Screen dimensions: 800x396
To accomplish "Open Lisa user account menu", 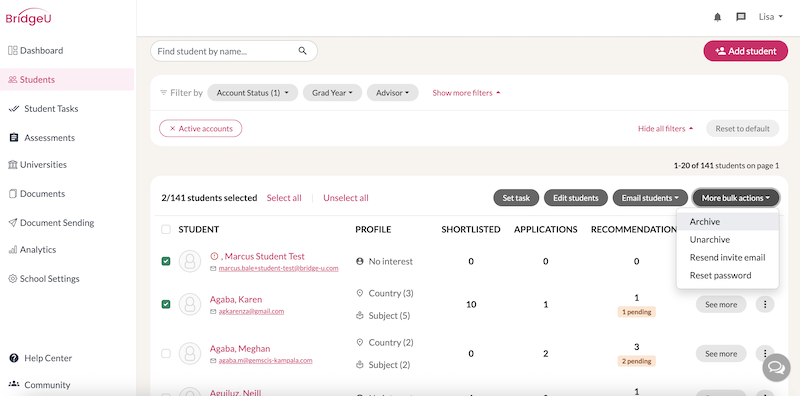I will 770,17.
